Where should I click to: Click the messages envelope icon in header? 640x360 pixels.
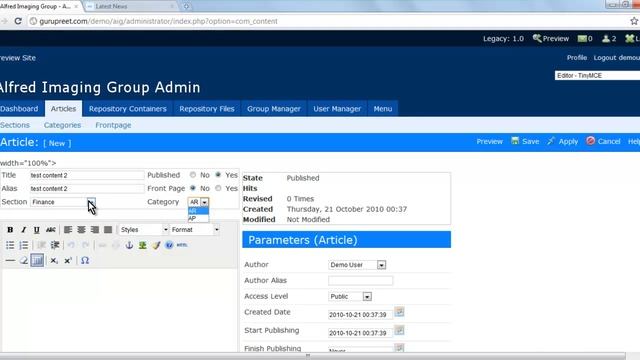(x=582, y=38)
